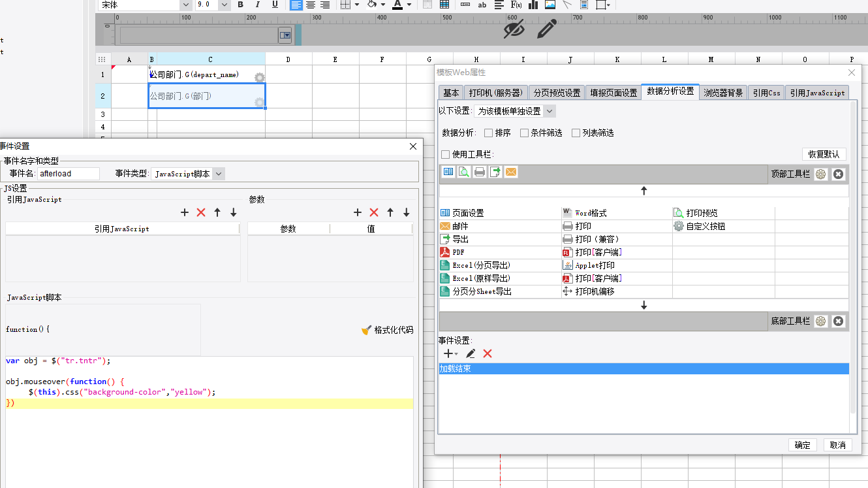This screenshot has height=488, width=868.
Task: Insert an image using the picture icon
Action: pyautogui.click(x=550, y=5)
